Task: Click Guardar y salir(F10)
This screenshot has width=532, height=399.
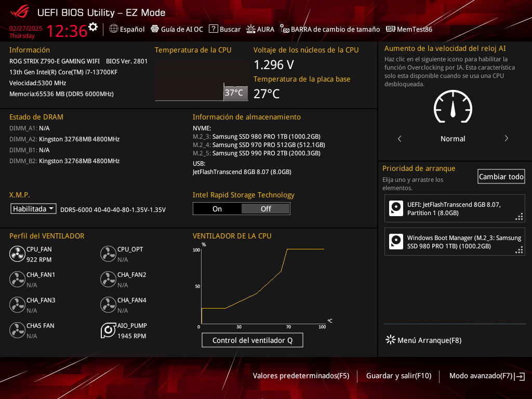Action: click(x=398, y=376)
